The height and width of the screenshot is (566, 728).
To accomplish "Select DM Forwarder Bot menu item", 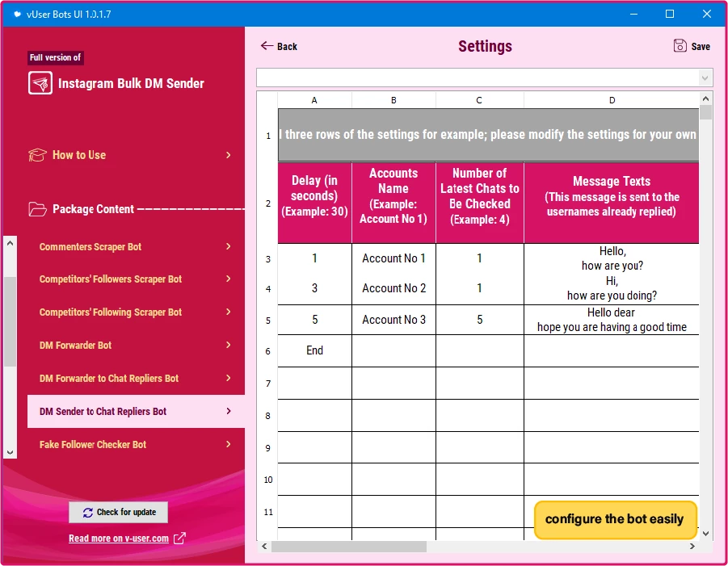I will tap(136, 345).
